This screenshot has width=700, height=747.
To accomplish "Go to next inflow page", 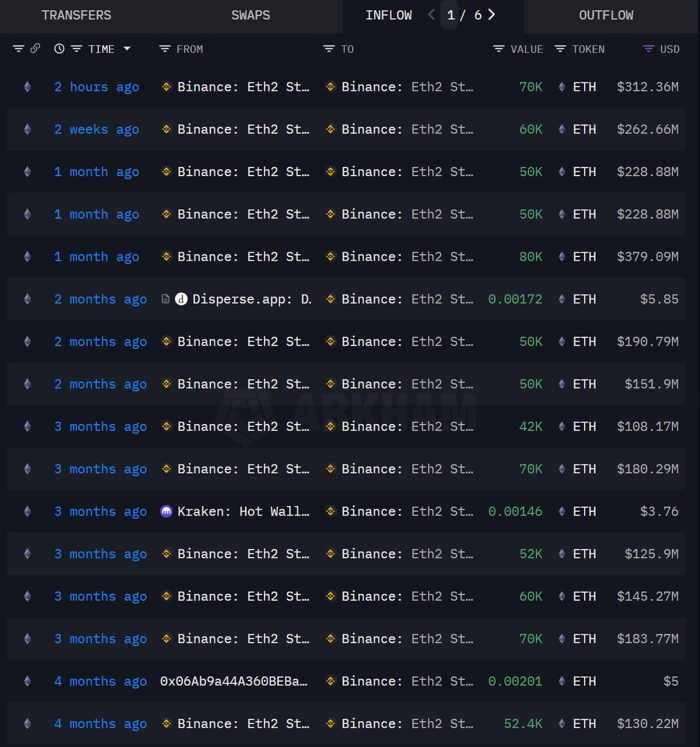I will [x=491, y=14].
